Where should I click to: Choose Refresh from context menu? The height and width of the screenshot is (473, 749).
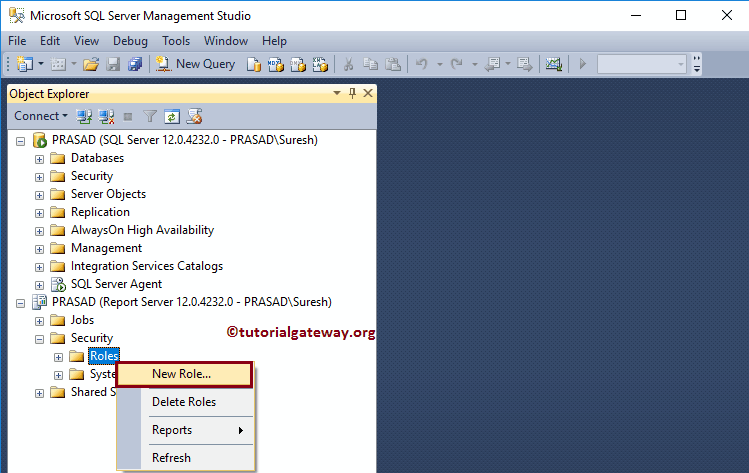[185, 458]
